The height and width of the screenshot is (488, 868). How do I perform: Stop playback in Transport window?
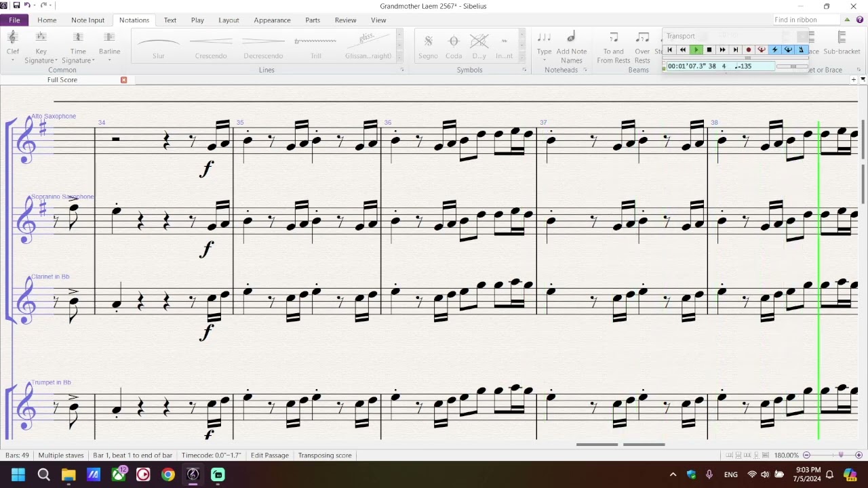click(x=709, y=49)
